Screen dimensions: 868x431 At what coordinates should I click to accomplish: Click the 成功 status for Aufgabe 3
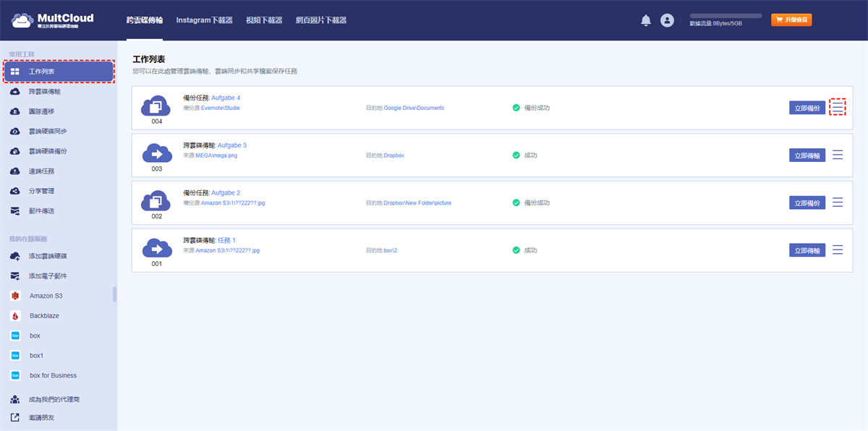525,155
